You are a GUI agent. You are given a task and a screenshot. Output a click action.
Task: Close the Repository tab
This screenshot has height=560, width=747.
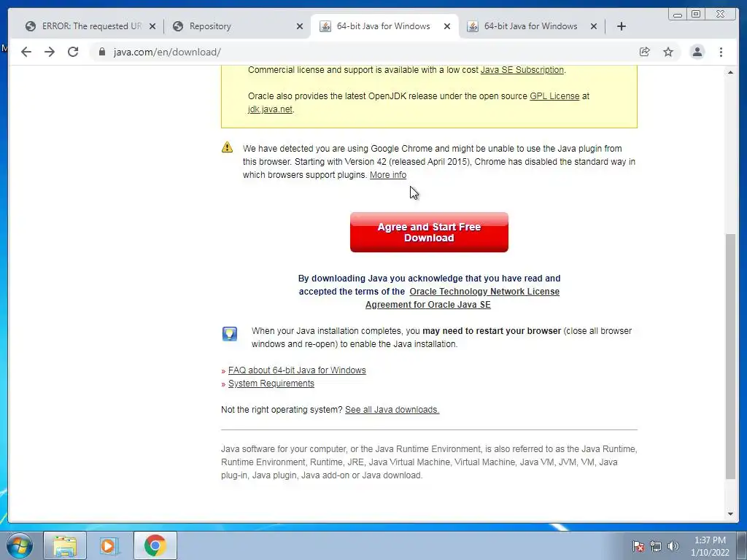300,26
